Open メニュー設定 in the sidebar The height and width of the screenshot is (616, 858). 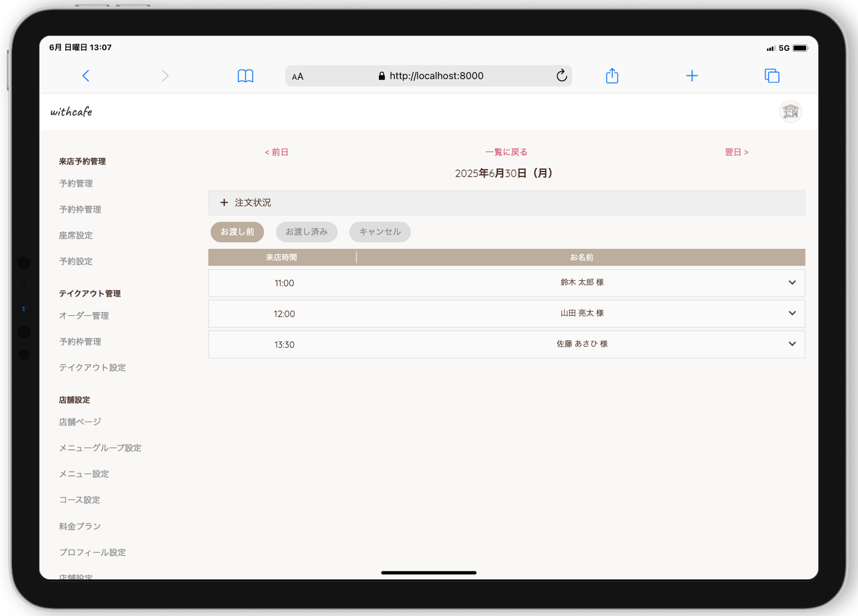(x=84, y=474)
